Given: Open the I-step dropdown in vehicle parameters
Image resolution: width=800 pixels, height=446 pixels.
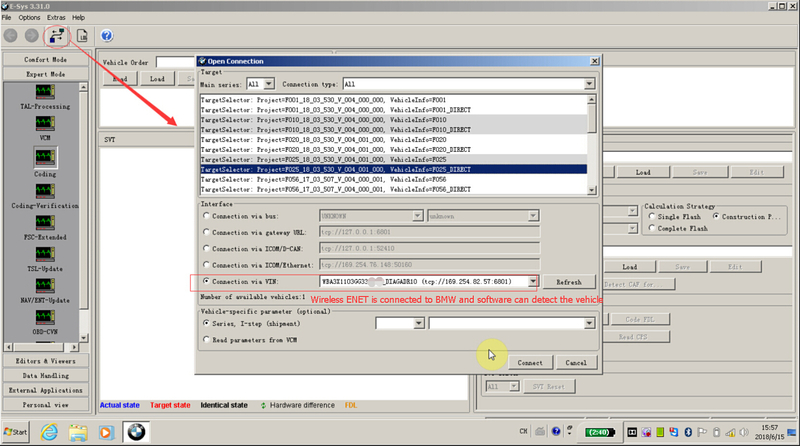Looking at the screenshot, I should click(589, 323).
